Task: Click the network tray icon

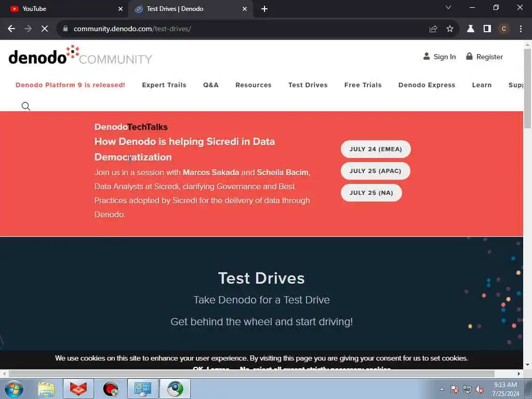Action: pos(467,390)
